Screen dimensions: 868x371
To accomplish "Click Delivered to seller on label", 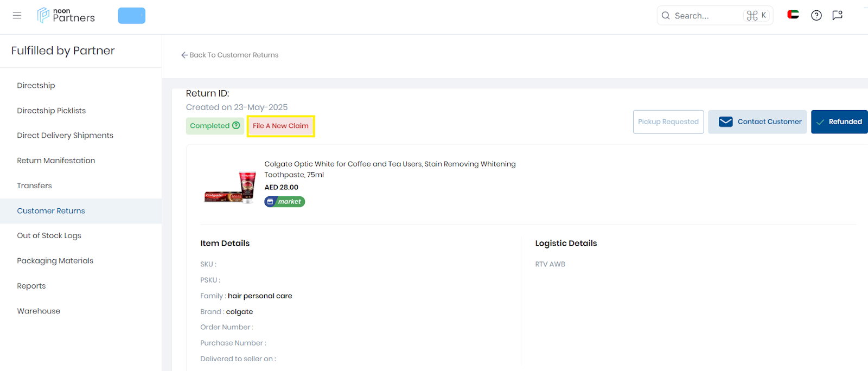I will pos(238,359).
